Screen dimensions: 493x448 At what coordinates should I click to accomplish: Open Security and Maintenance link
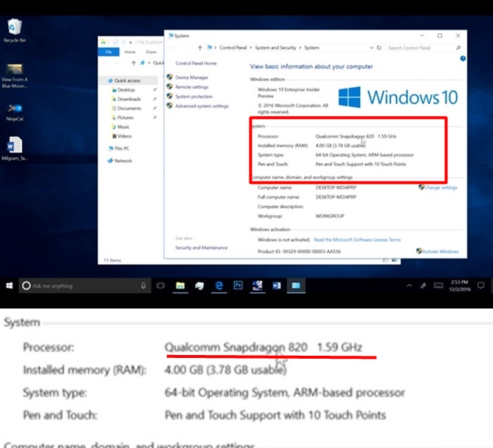201,248
